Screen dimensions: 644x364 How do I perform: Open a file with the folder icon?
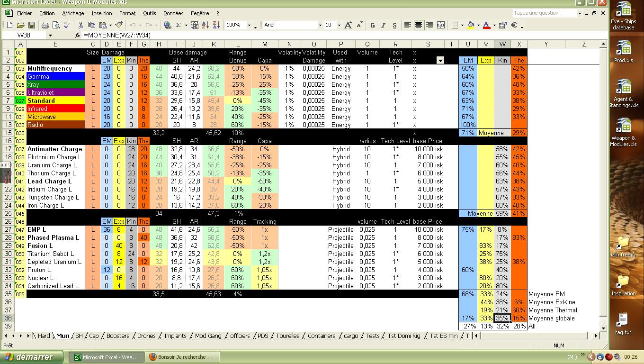click(x=20, y=25)
